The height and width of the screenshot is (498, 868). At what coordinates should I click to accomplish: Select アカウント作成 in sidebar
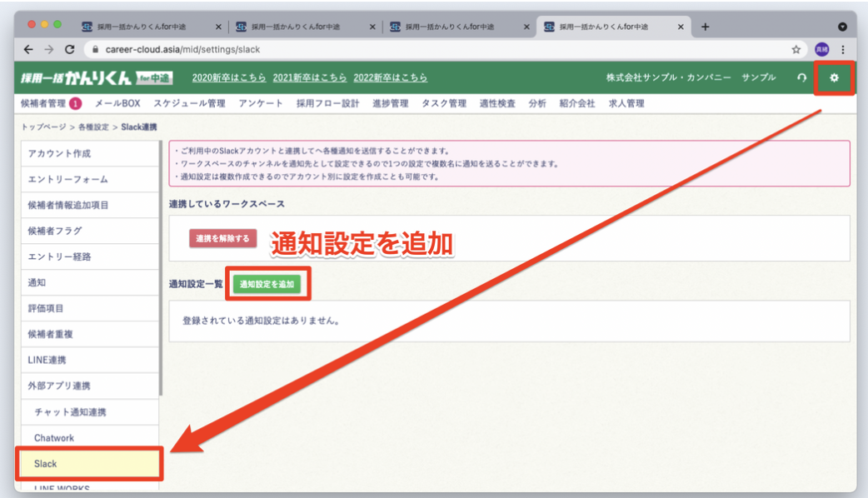click(x=90, y=153)
